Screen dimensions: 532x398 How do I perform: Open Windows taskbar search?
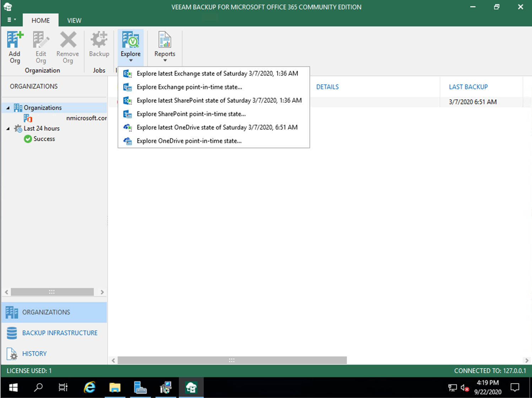click(x=38, y=387)
